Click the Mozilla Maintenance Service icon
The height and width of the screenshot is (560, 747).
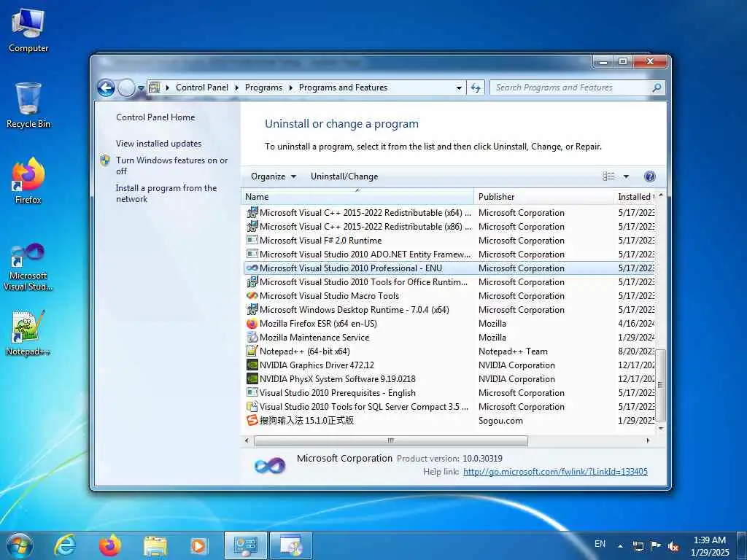pyautogui.click(x=252, y=337)
